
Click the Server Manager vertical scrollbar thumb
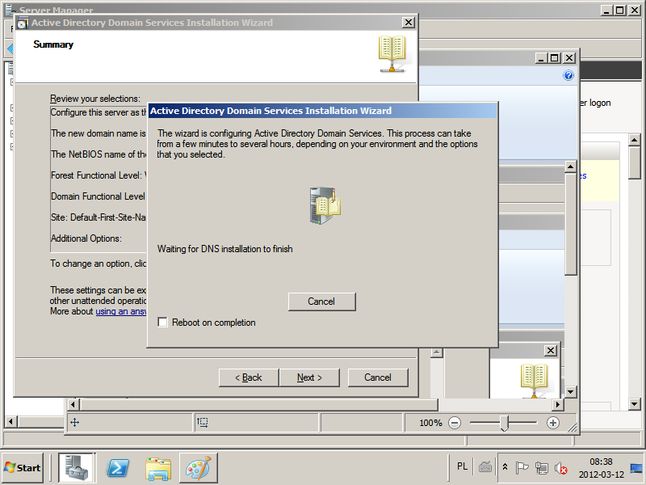(634, 163)
